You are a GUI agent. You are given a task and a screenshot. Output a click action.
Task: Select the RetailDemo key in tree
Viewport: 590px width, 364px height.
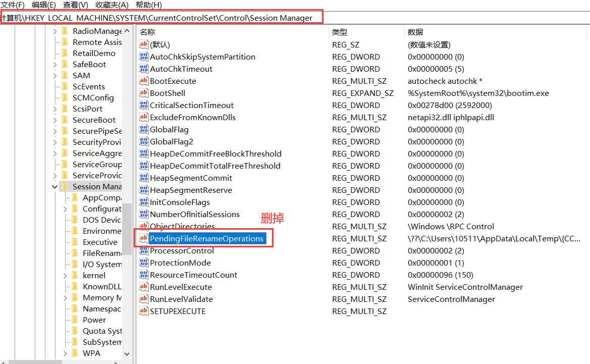(x=94, y=53)
